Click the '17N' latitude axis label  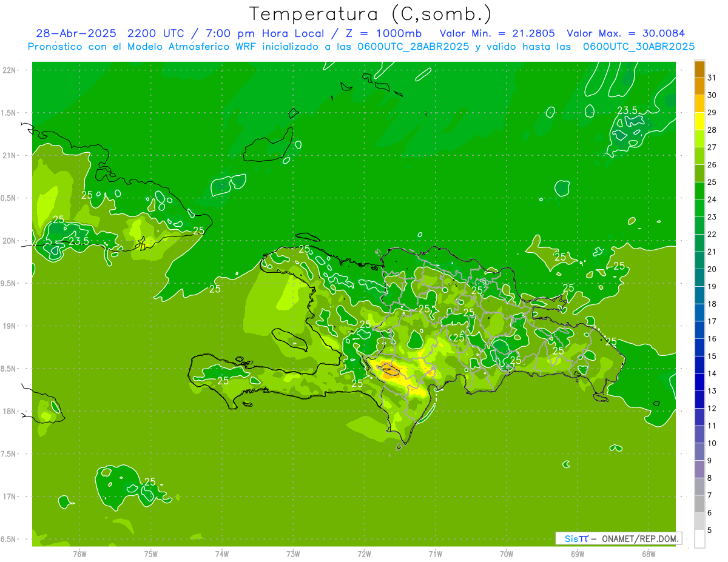click(10, 497)
